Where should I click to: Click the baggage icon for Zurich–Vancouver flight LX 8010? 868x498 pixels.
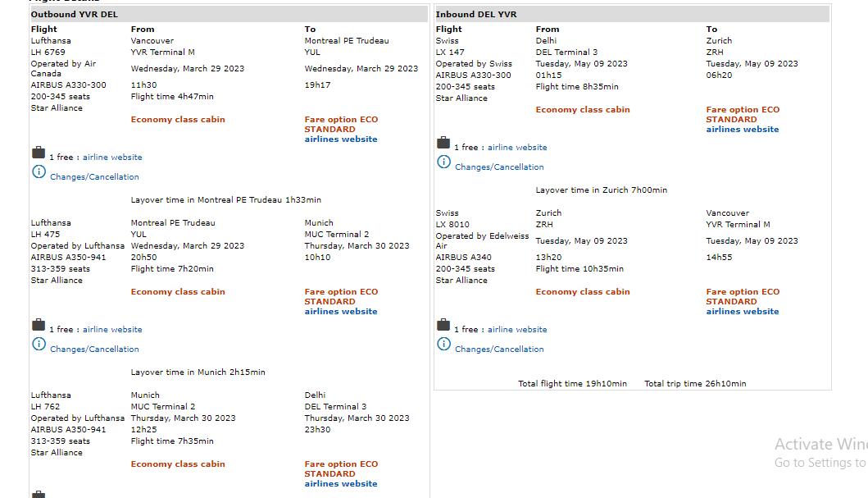pyautogui.click(x=443, y=325)
